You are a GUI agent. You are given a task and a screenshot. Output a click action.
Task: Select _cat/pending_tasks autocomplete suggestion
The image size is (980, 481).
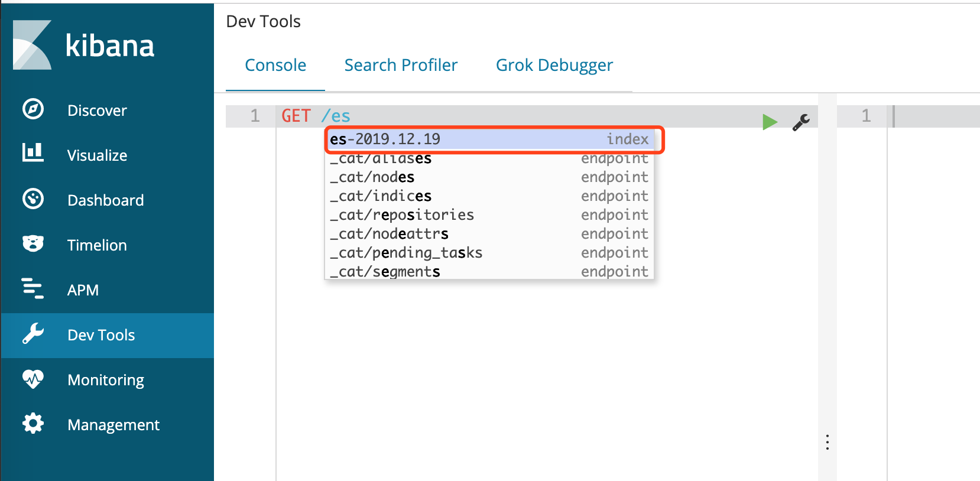(x=490, y=253)
